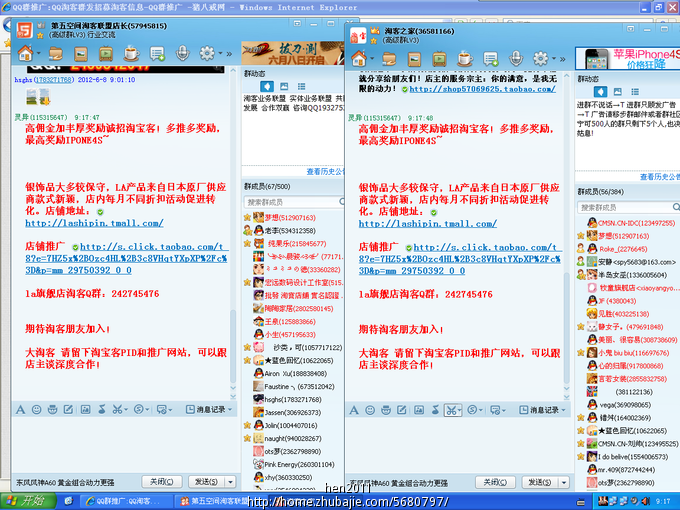The width and height of the screenshot is (680, 510).
Task: Select list tab icon under 群动态 in 第五空间淘客联盟店长
Action: tap(301, 86)
